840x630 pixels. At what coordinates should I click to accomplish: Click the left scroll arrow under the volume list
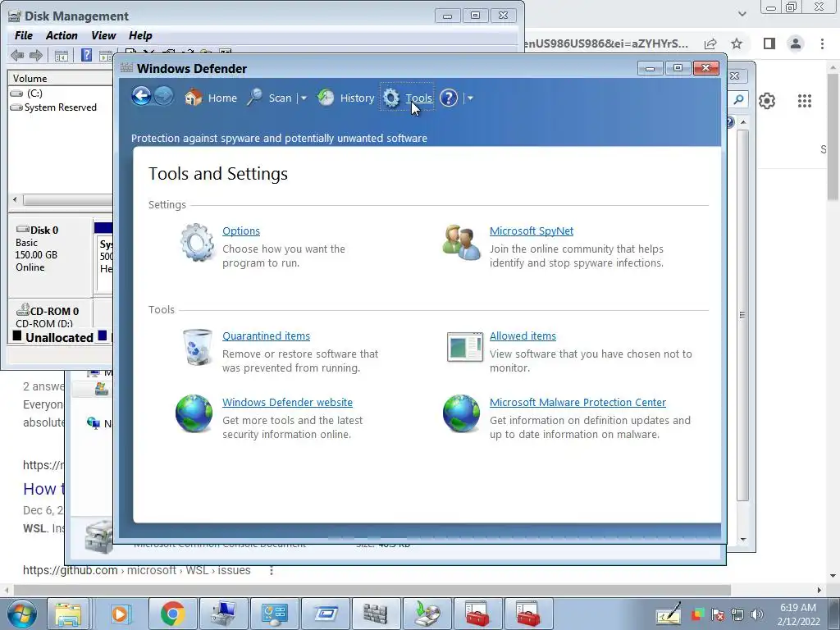coord(15,200)
